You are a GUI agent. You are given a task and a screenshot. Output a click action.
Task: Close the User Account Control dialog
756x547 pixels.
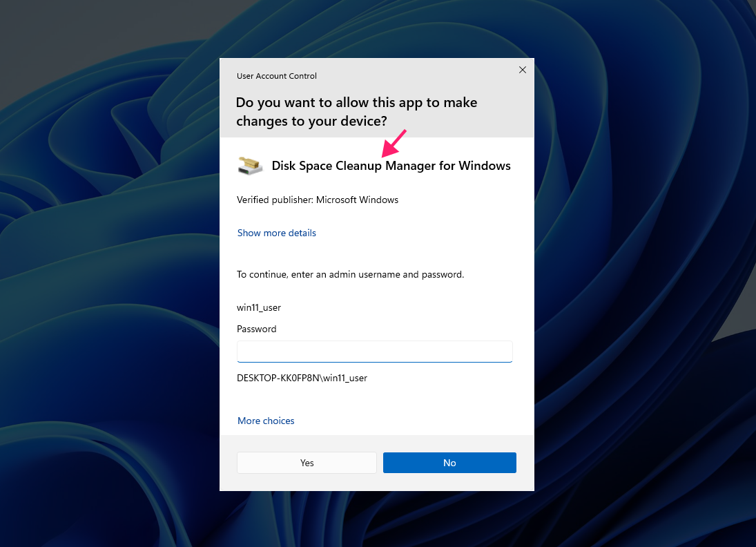pyautogui.click(x=522, y=70)
